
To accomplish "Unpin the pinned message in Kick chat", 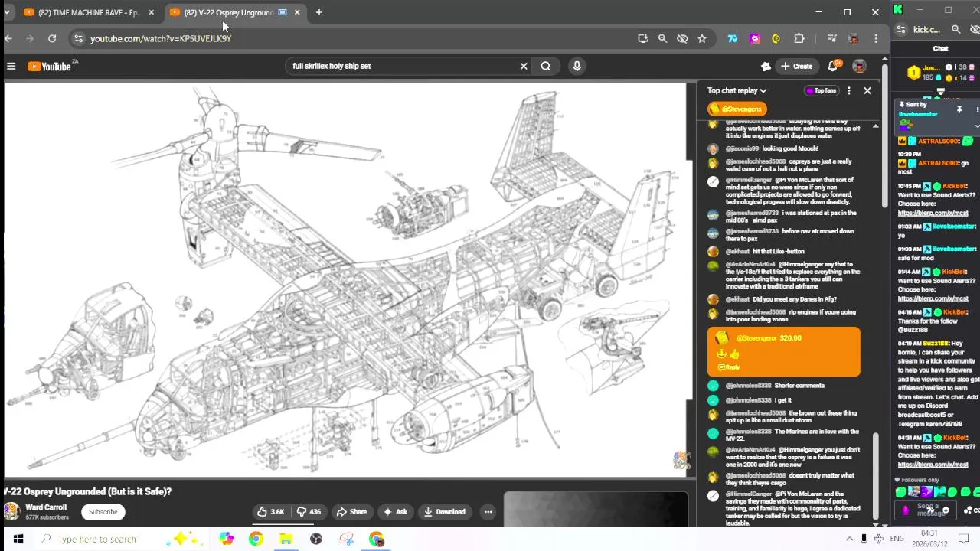I will tap(959, 110).
